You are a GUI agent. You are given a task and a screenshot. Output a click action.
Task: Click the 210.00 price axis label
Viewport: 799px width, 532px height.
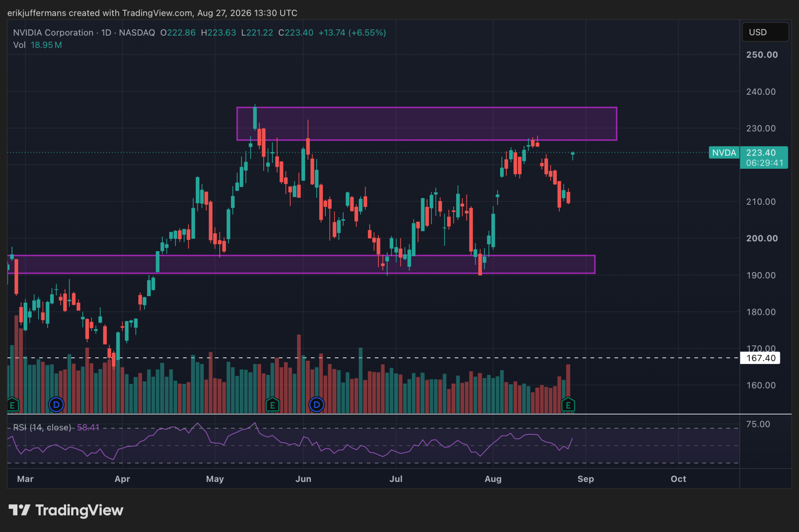tap(761, 201)
